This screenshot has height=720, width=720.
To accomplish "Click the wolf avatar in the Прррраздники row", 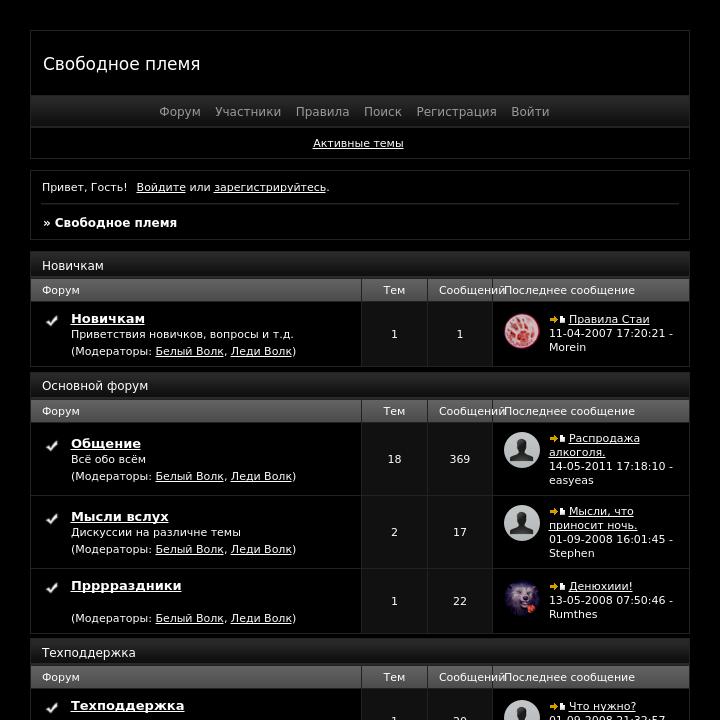I will 522,598.
